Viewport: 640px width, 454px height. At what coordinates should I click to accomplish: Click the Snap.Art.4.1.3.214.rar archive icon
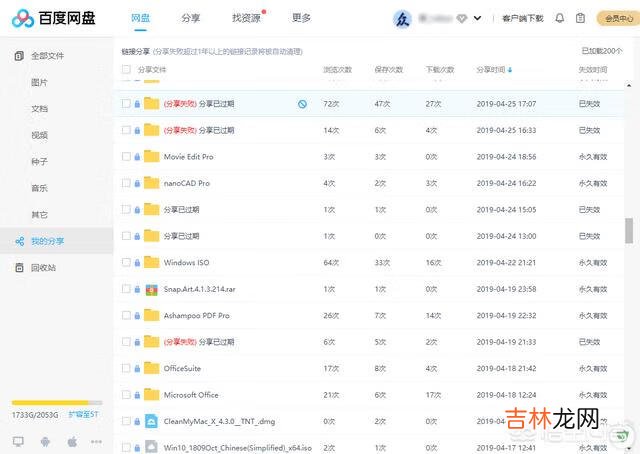[x=151, y=289]
